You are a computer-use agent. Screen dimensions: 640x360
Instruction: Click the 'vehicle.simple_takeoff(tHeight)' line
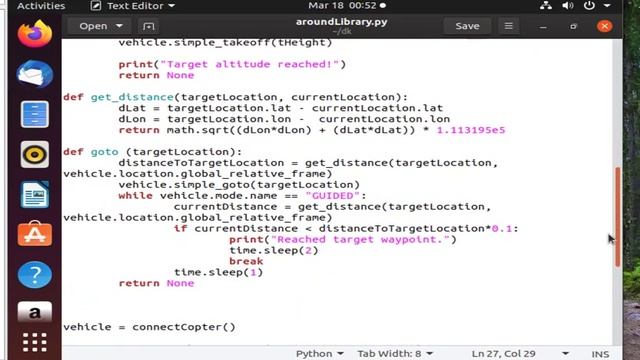pyautogui.click(x=225, y=42)
